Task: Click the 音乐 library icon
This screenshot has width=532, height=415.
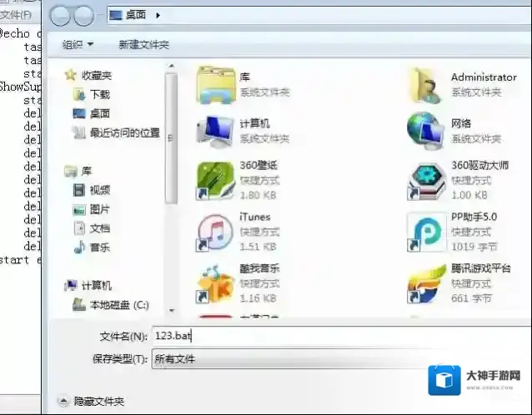Action: point(79,247)
